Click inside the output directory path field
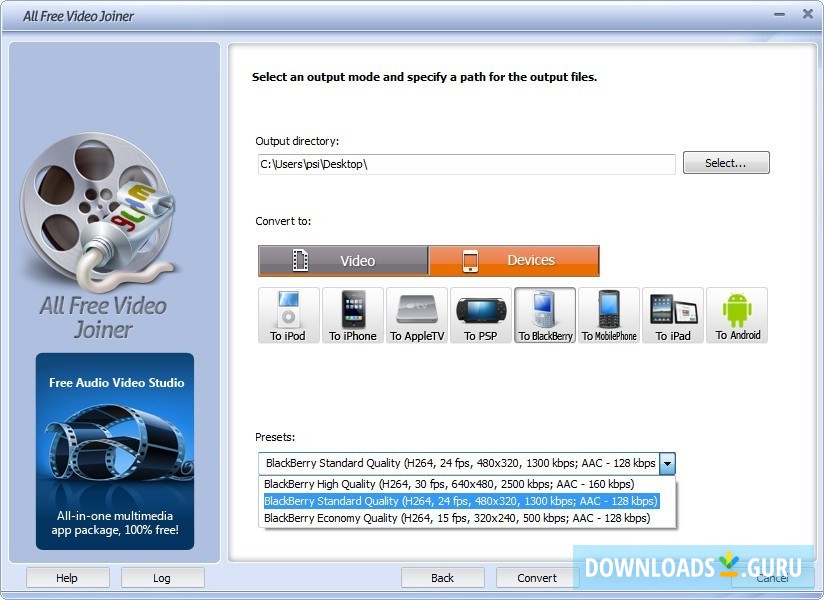 pos(465,164)
